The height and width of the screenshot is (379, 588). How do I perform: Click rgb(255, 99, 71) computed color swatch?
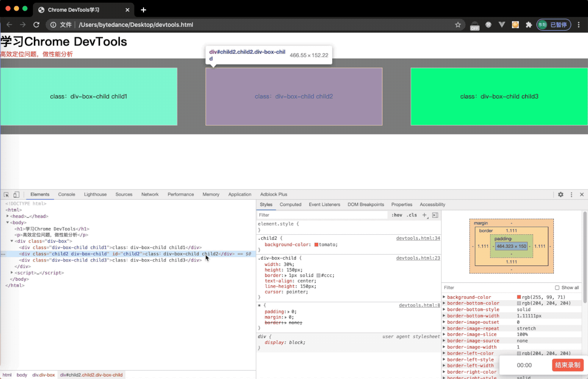click(519, 297)
